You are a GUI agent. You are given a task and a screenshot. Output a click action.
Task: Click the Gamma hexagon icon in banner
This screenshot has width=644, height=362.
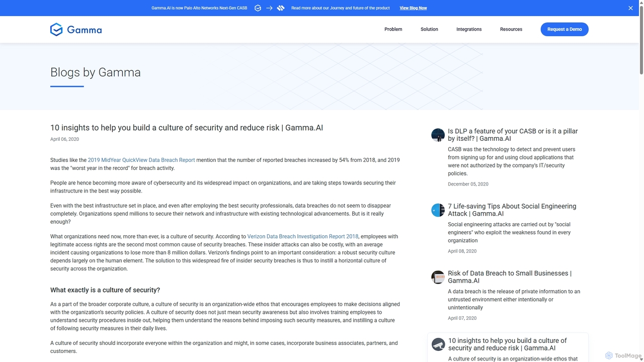click(x=258, y=8)
